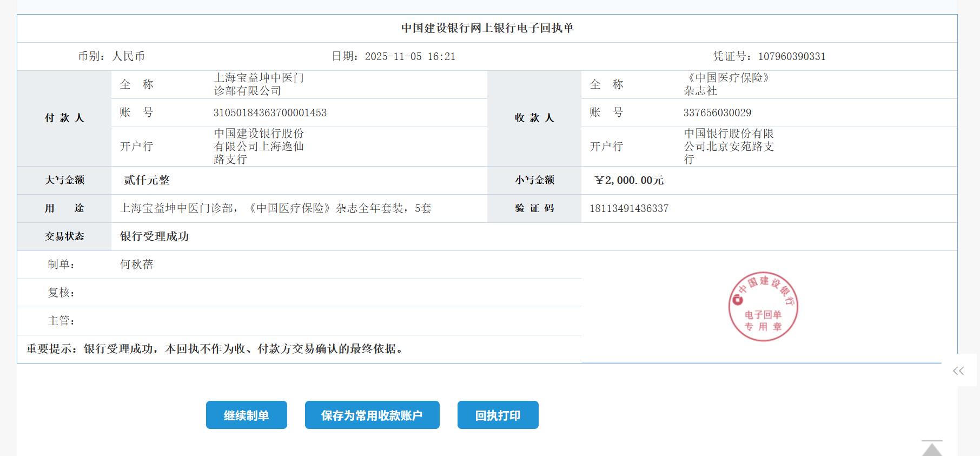
Task: Click 保存为常用收款账户 button
Action: pos(372,415)
